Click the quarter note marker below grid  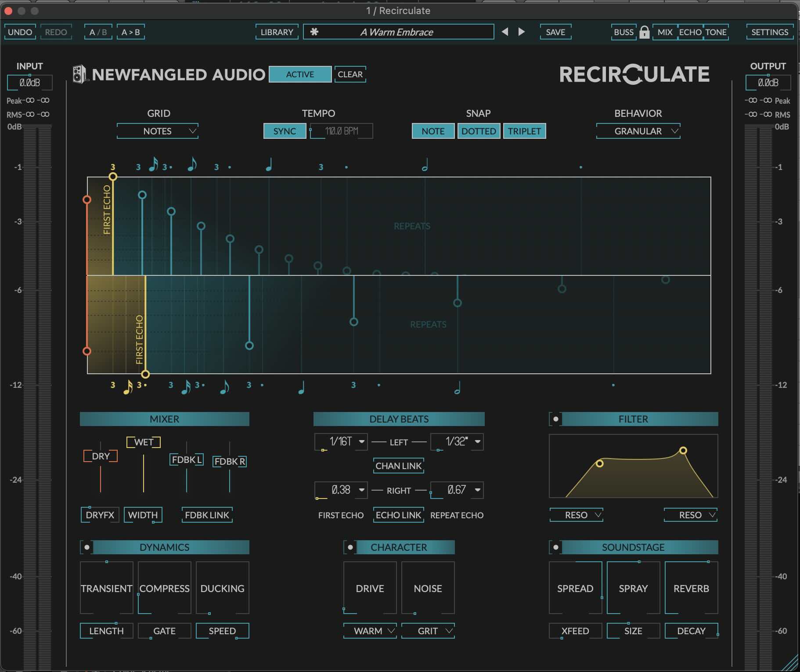coord(301,387)
